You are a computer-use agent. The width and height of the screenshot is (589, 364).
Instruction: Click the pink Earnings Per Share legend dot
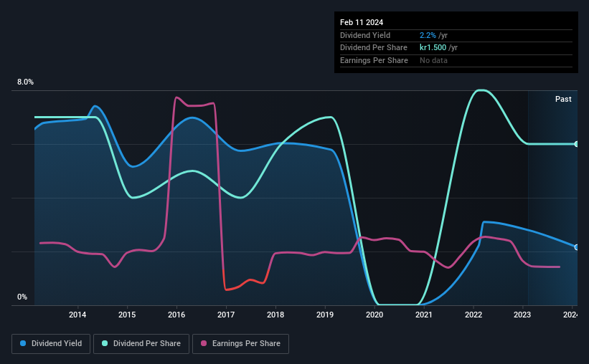coord(204,343)
